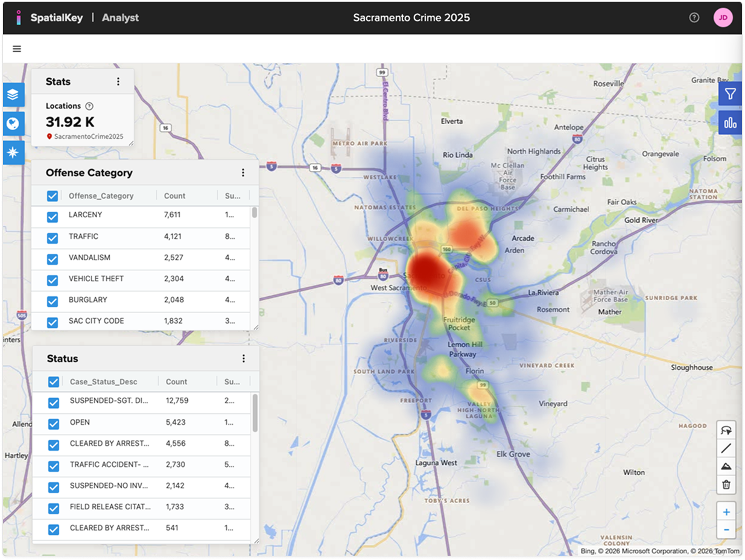This screenshot has height=560, width=745.
Task: Select the OPEN status count 5,423
Action: (176, 422)
